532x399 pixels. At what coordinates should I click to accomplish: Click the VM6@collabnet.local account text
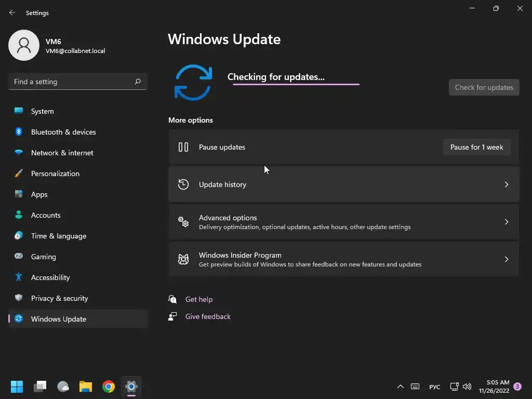point(75,51)
